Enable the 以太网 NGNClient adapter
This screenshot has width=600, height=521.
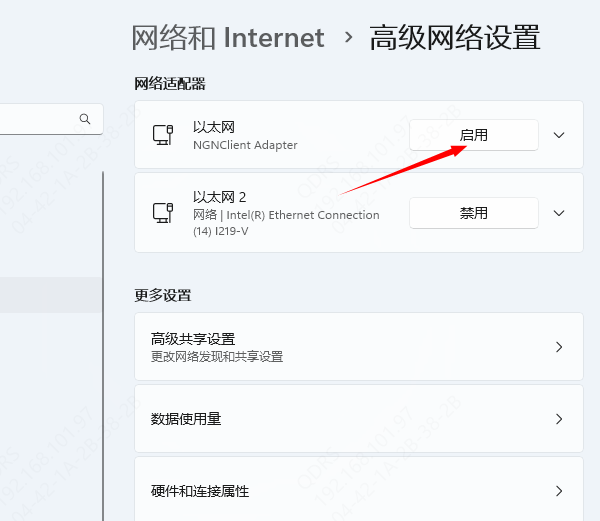tap(474, 135)
